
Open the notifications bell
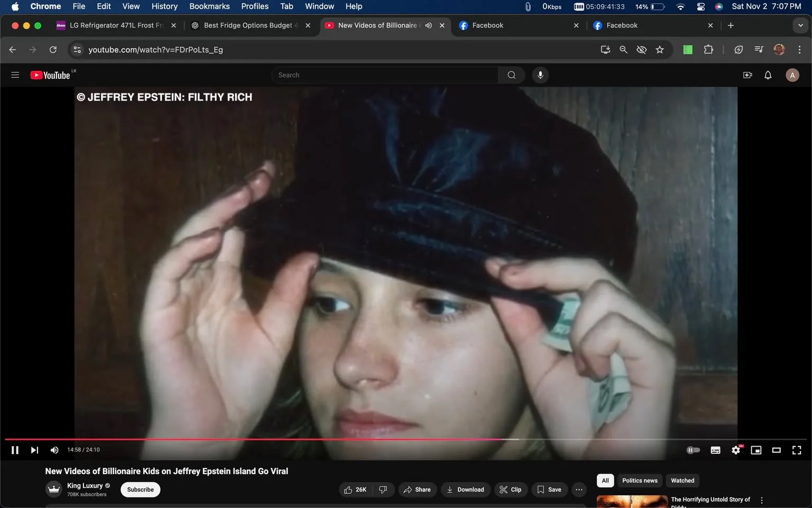(x=768, y=75)
